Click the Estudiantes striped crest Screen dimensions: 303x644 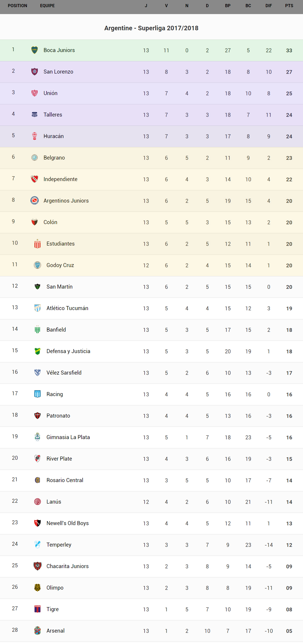[37, 244]
